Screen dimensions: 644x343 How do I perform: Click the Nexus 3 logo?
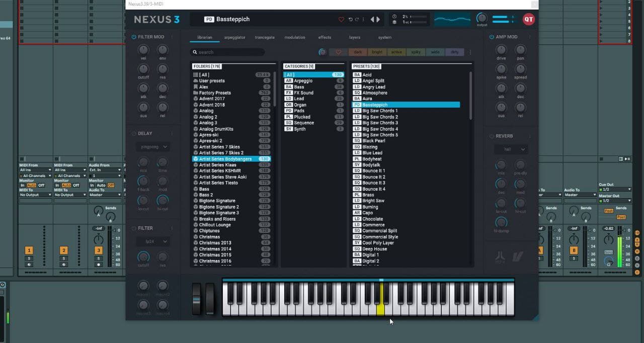[x=156, y=20]
